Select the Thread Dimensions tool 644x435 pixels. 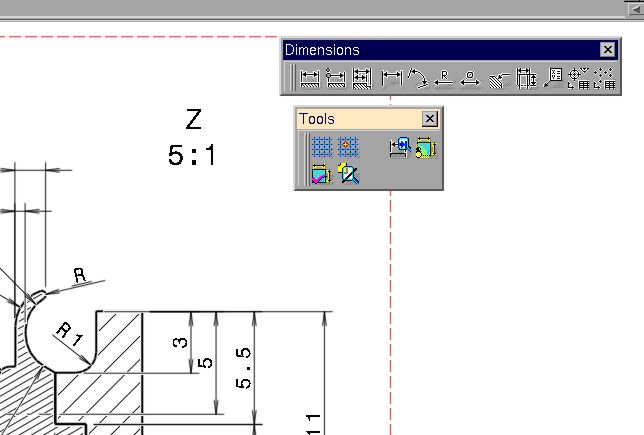tap(526, 78)
